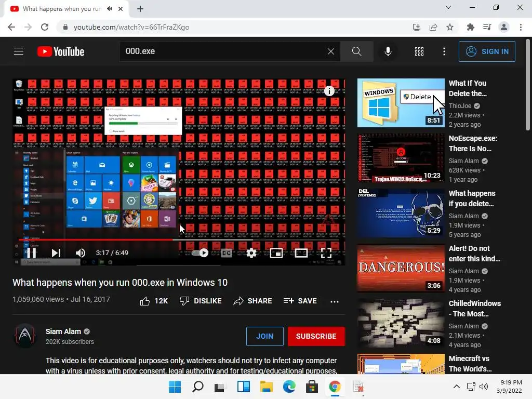The height and width of the screenshot is (399, 532).
Task: Open the ThioJoe channel name
Action: point(460,106)
